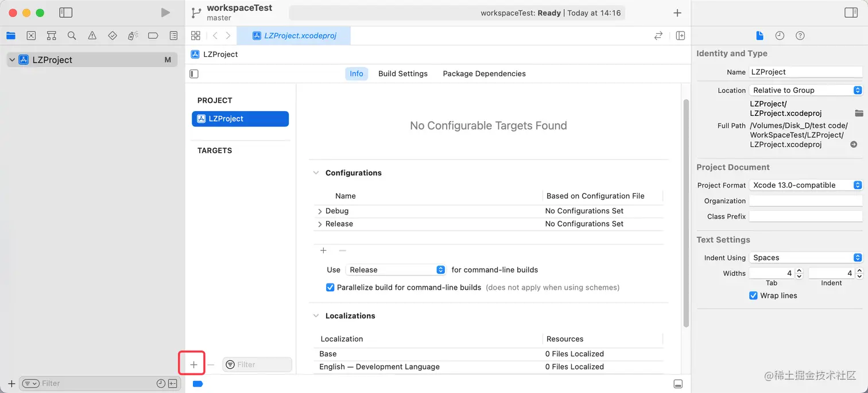Viewport: 868px width, 393px height.
Task: Collapse the Localizations section
Action: 316,316
